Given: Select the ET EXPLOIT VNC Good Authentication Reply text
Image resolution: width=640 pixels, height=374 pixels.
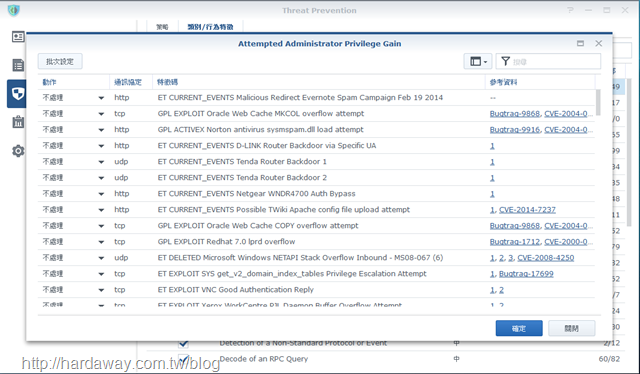Looking at the screenshot, I should coord(236,290).
